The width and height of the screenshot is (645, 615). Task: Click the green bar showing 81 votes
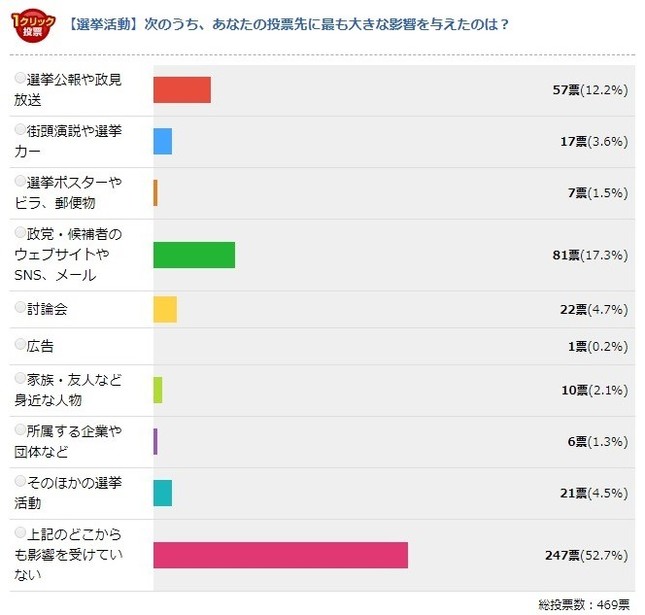pyautogui.click(x=194, y=255)
